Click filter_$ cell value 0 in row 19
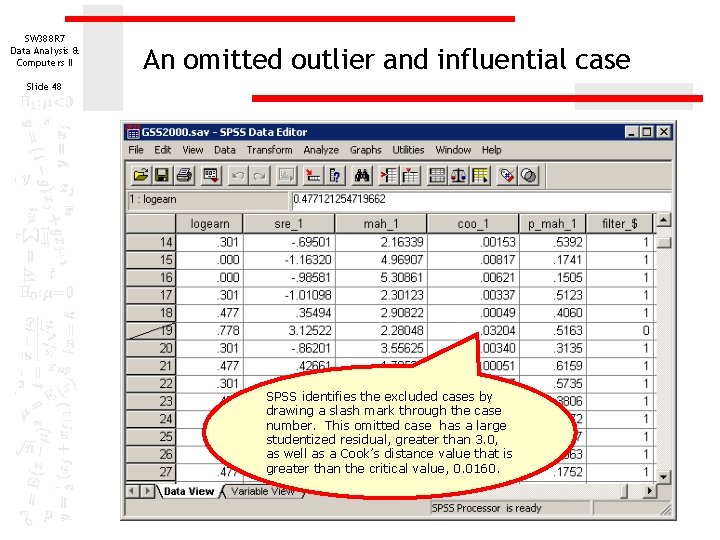 tap(619, 331)
